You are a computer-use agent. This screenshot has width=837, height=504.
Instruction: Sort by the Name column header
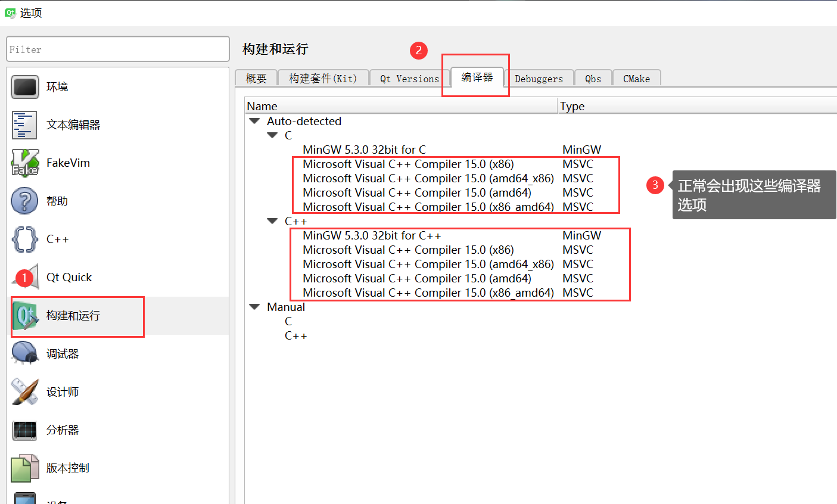click(x=402, y=106)
